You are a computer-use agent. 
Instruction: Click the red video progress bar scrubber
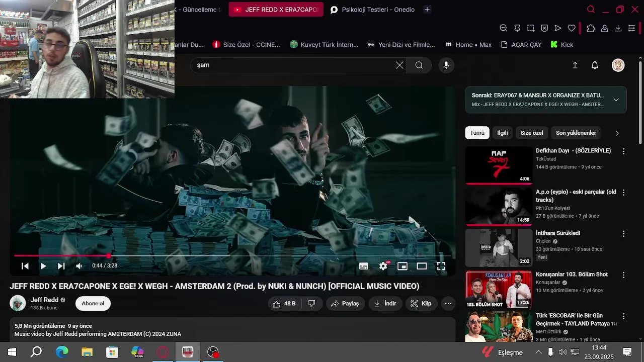pos(109,256)
